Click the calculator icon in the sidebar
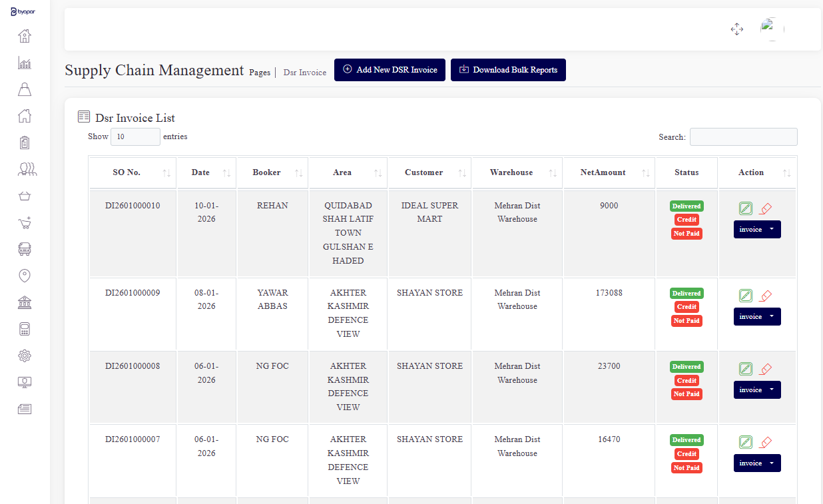This screenshot has width=823, height=504. 25,329
